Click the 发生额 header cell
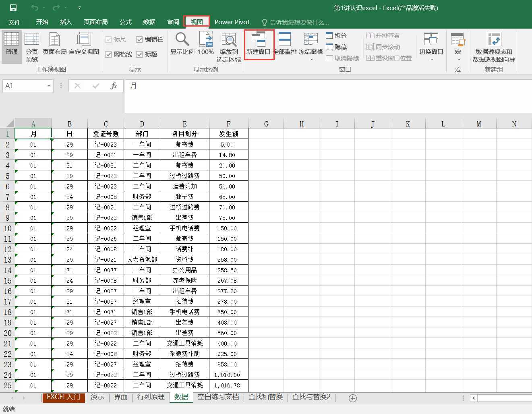 pos(229,134)
